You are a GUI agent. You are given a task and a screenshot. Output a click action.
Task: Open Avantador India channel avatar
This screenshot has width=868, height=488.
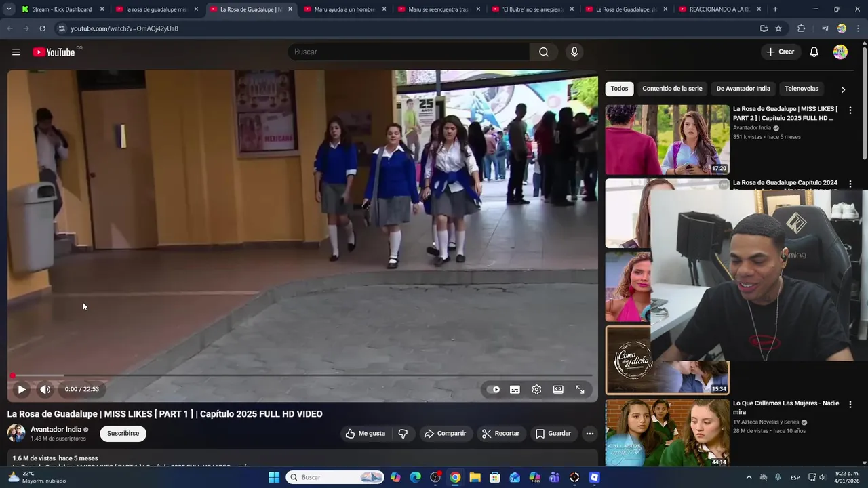pos(16,433)
